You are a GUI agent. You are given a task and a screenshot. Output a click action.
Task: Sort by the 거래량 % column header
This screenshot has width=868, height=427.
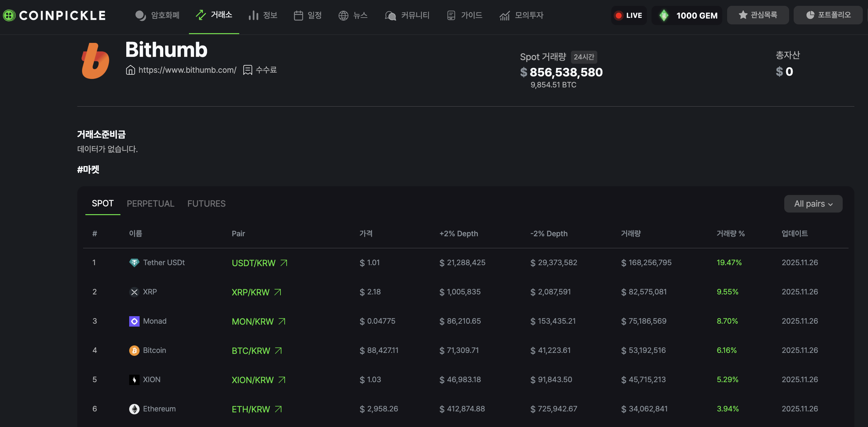(x=730, y=233)
